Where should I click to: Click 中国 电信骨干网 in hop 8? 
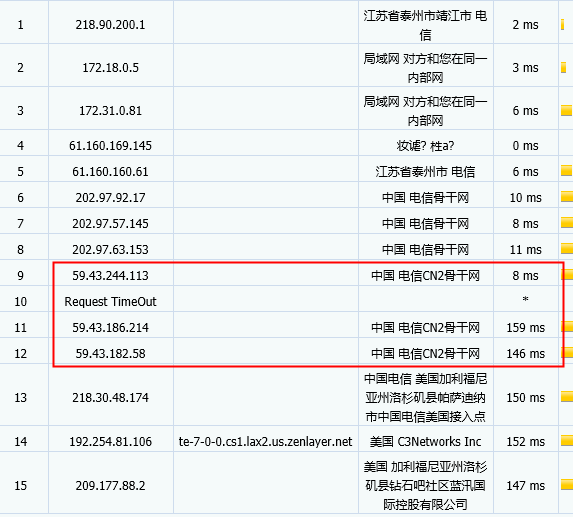425,250
